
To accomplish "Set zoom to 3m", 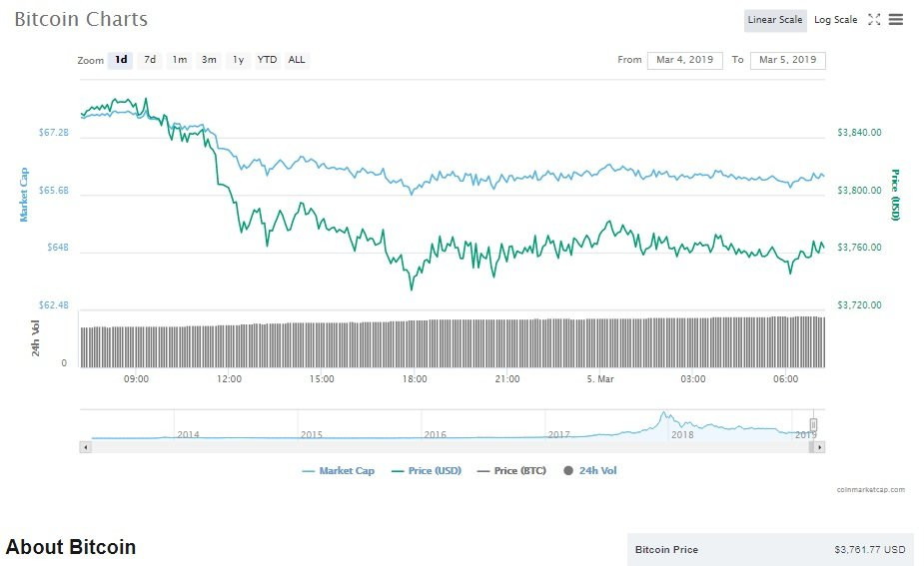I will click(x=209, y=60).
